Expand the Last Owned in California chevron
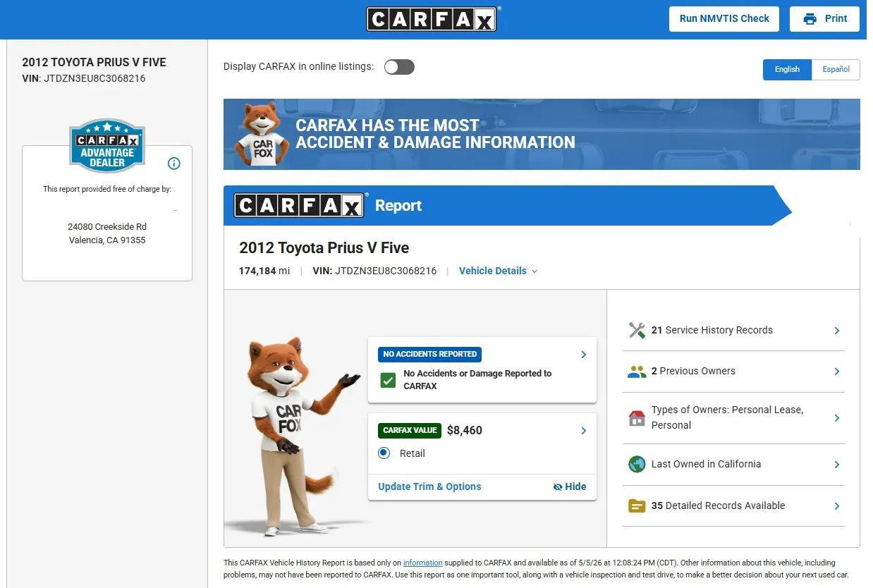873x588 pixels. pos(837,465)
